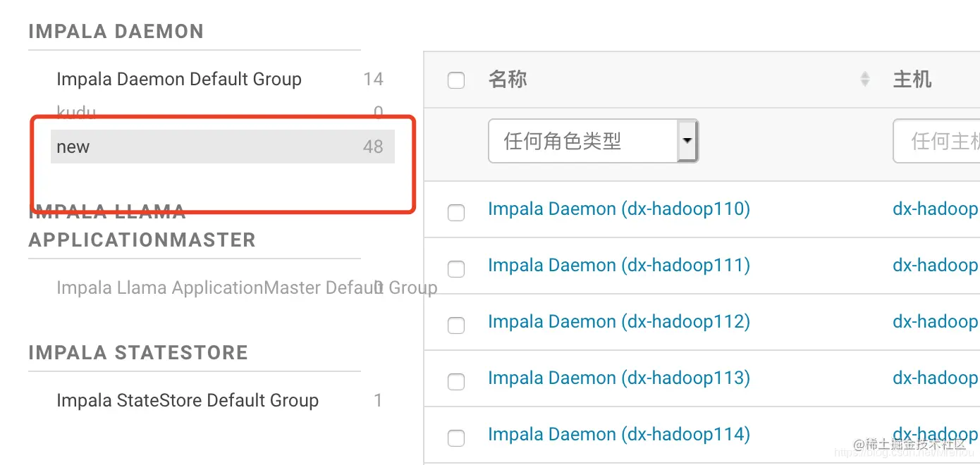Check the box for Impala Daemon dx-hadoop110
The height and width of the screenshot is (465, 980).
(456, 212)
